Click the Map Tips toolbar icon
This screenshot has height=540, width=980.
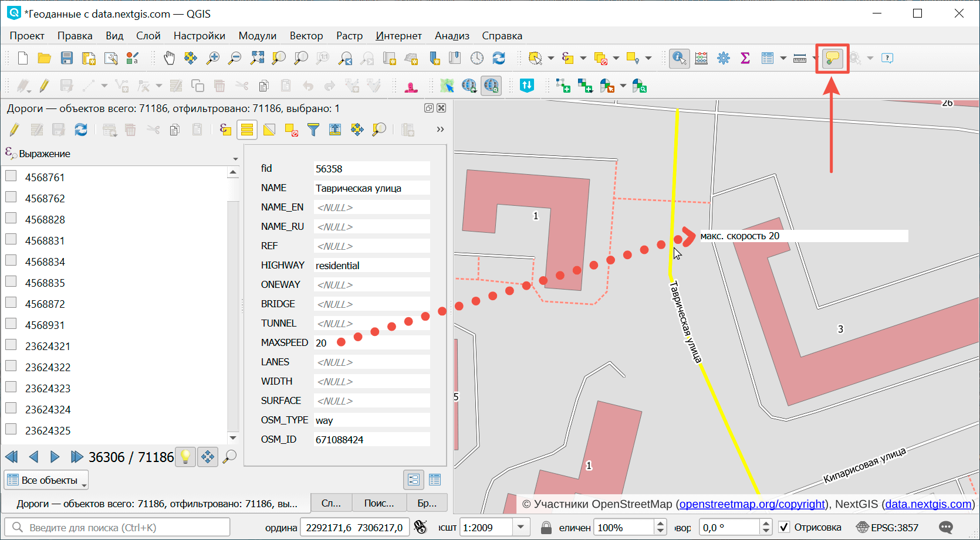(x=832, y=58)
